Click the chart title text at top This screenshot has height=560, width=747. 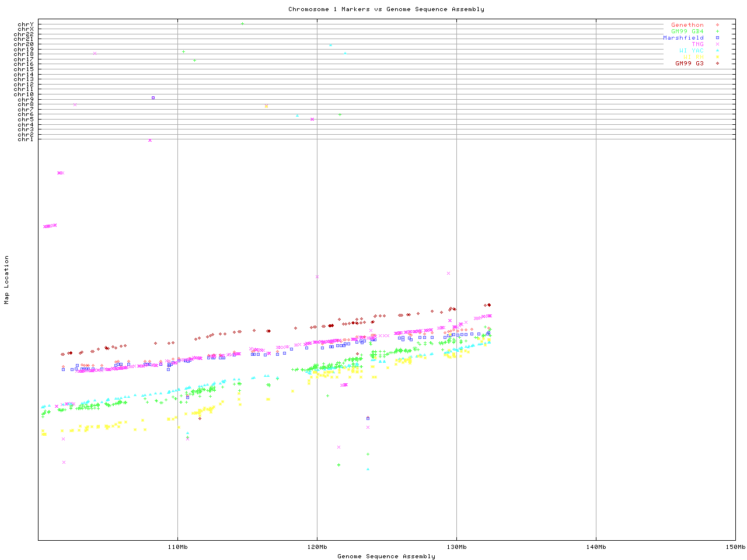[386, 9]
